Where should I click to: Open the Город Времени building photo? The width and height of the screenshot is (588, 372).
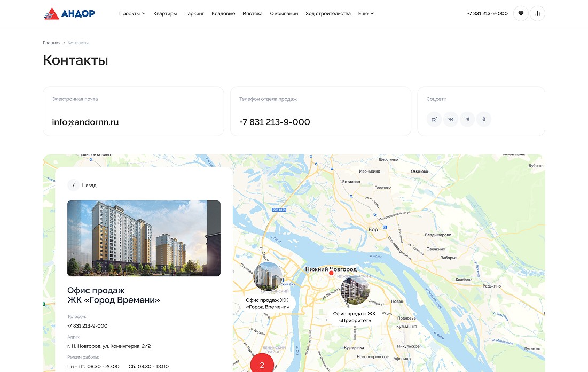coord(144,238)
